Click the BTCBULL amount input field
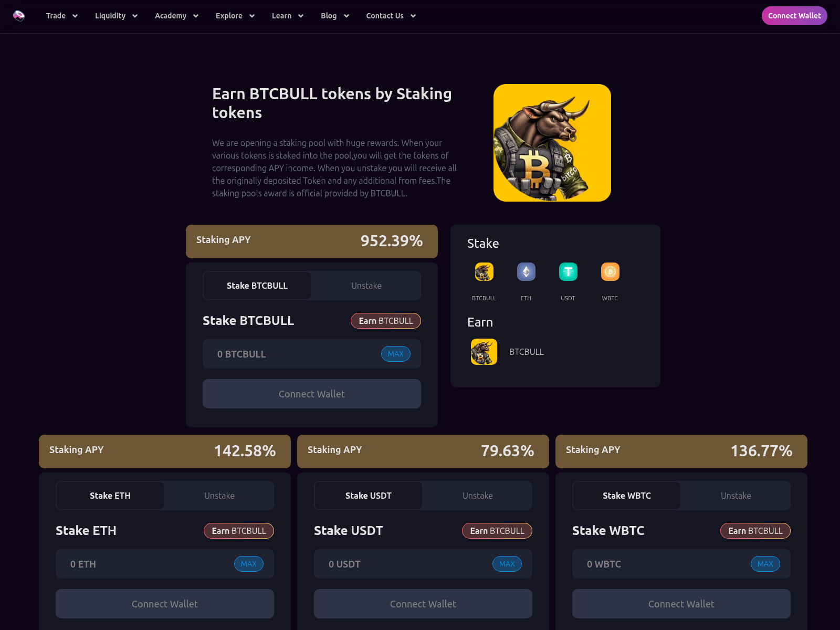 point(312,354)
